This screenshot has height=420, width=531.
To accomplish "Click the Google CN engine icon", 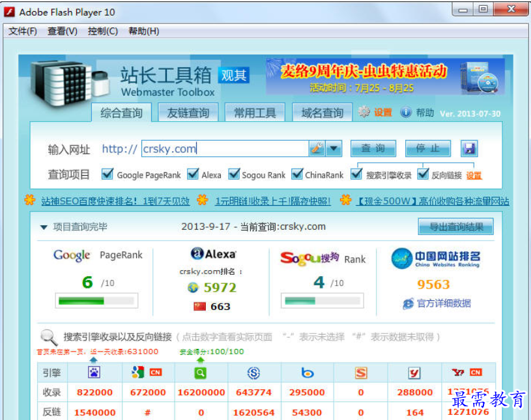I will [x=147, y=372].
